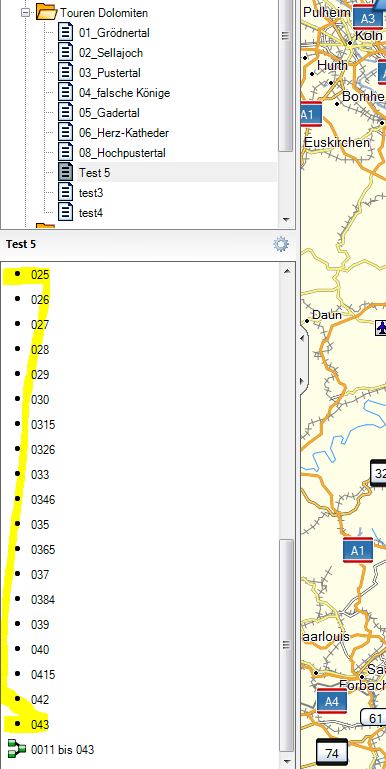Select waypoint 0415 in the list
386x769 pixels.
[x=43, y=674]
